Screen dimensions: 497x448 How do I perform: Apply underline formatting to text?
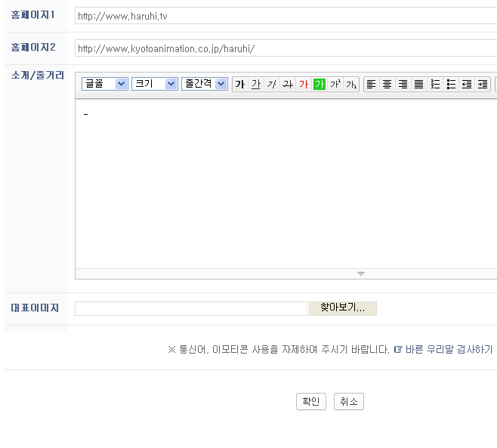point(256,84)
